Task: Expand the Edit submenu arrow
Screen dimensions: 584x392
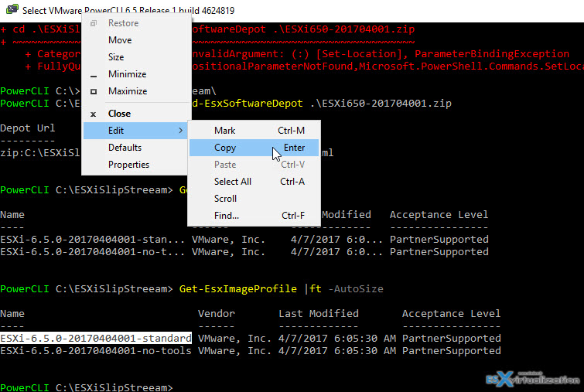Action: (x=181, y=131)
